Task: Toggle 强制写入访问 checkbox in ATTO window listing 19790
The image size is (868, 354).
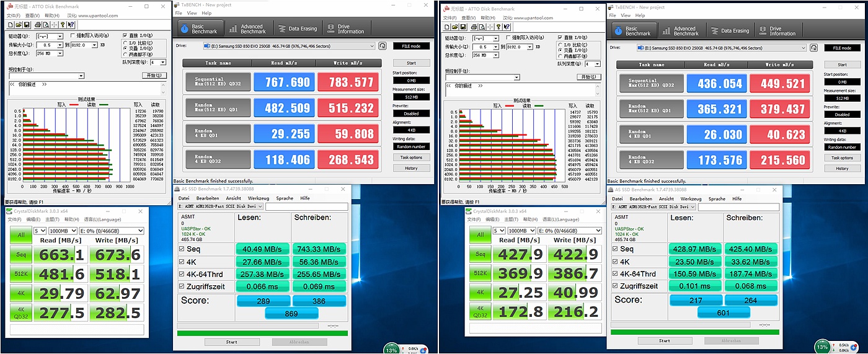Action: point(73,36)
